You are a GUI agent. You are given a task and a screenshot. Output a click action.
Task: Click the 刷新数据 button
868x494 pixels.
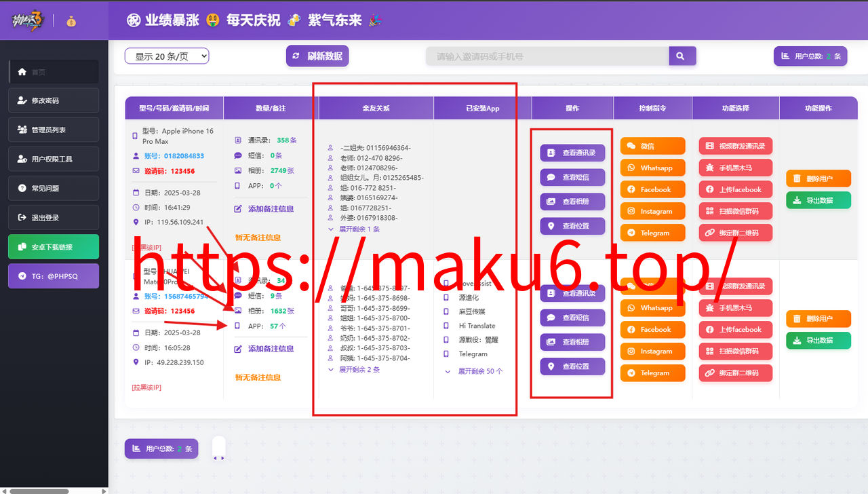(x=317, y=56)
